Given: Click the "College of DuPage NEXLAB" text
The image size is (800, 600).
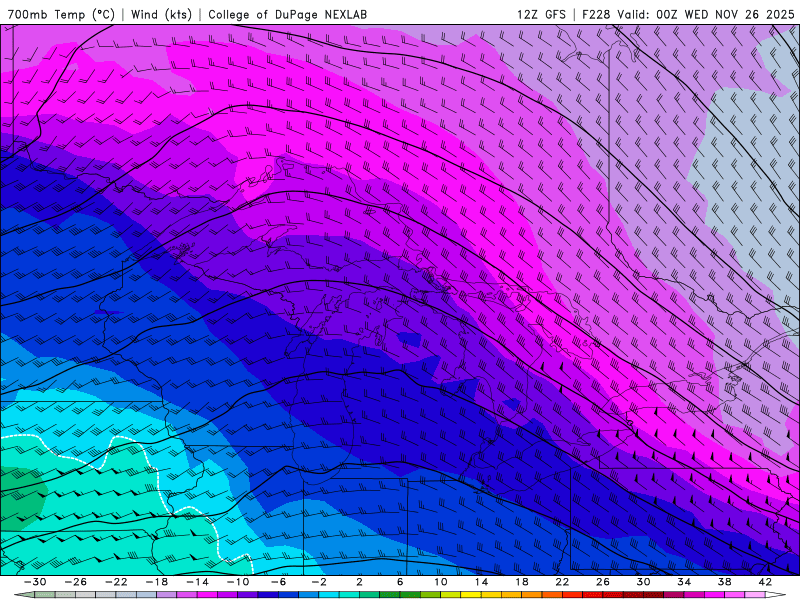Looking at the screenshot, I should (x=287, y=14).
